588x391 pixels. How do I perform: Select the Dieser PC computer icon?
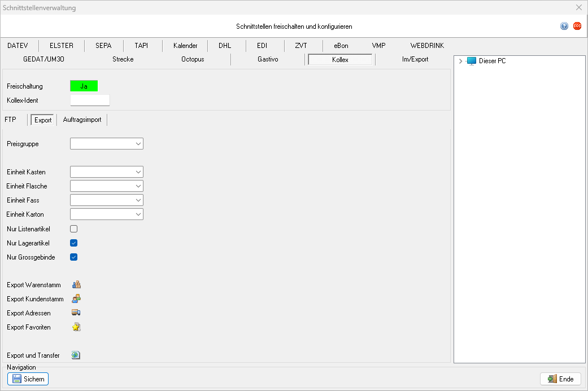[x=472, y=61]
